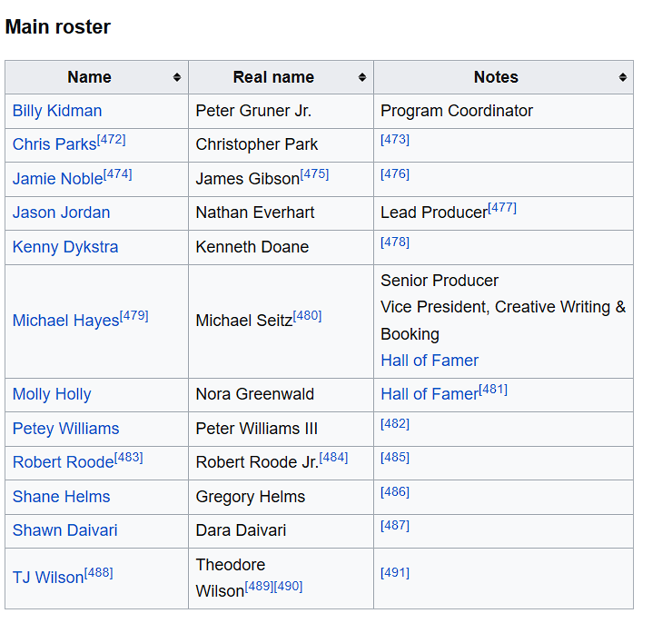This screenshot has width=672, height=633.
Task: Jump to citation 486 in Shane Helms notes
Action: click(395, 492)
